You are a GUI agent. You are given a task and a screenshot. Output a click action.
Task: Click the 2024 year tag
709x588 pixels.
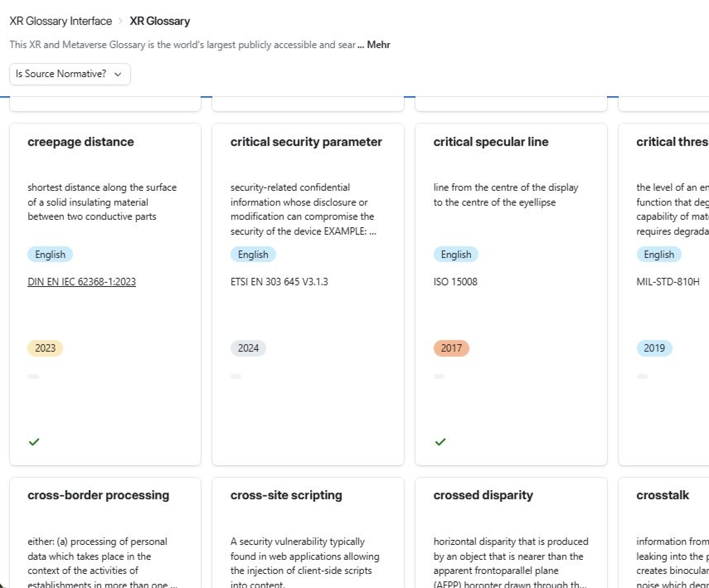tap(248, 348)
